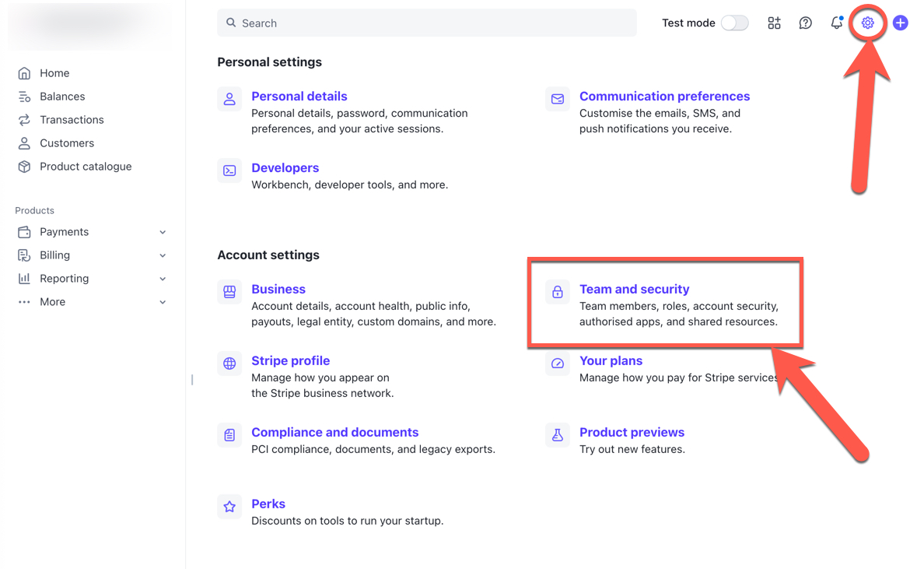Click the 'Products' sidebar section label
Image resolution: width=924 pixels, height=569 pixels.
[x=35, y=210]
